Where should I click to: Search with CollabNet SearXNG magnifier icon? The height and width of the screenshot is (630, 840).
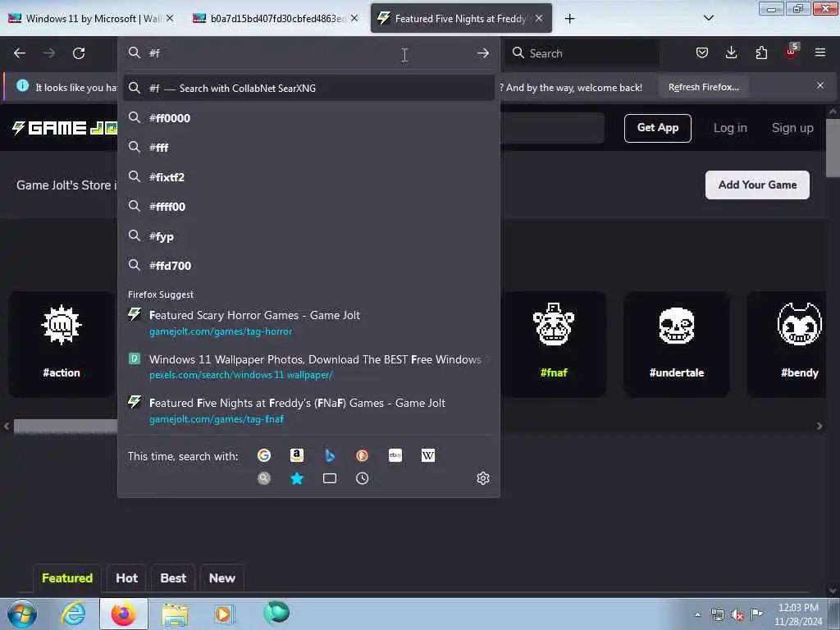point(264,478)
